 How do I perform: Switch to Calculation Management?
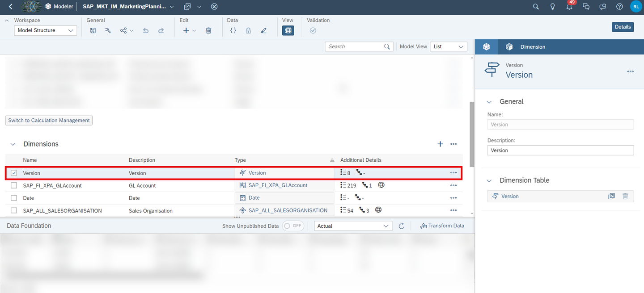[49, 120]
